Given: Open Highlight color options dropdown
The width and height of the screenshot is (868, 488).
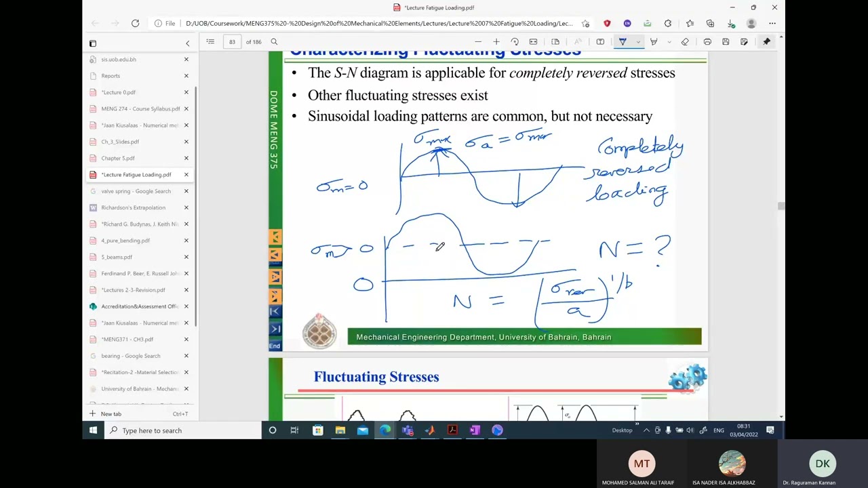Looking at the screenshot, I should pos(669,42).
